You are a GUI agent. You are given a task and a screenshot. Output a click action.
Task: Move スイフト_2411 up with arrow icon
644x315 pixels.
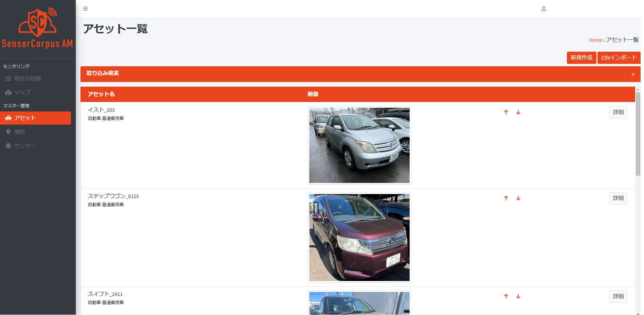506,296
